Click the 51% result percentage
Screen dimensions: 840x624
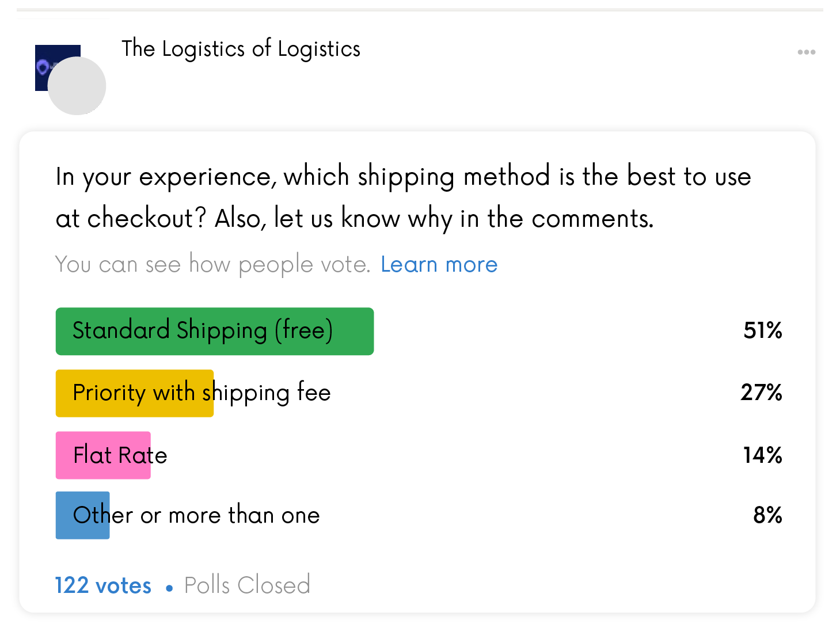tap(762, 330)
